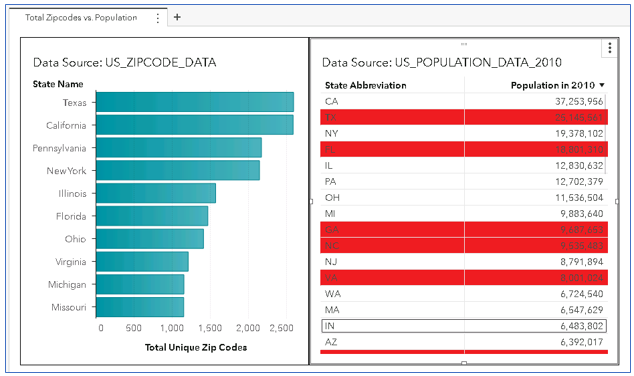Click the WA state abbreviation cell
This screenshot has height=376, width=634.
tap(393, 294)
